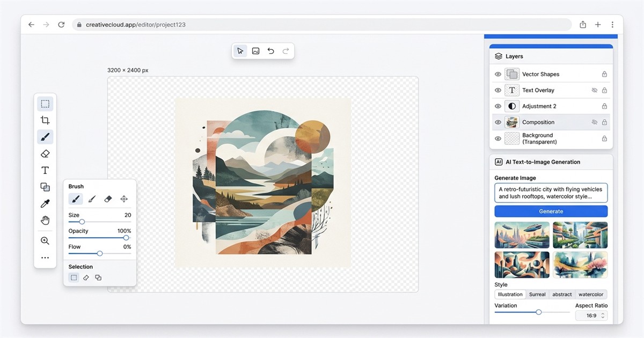Image resolution: width=644 pixels, height=338 pixels.
Task: Select the Brush tool in left toolbar
Action: (45, 137)
